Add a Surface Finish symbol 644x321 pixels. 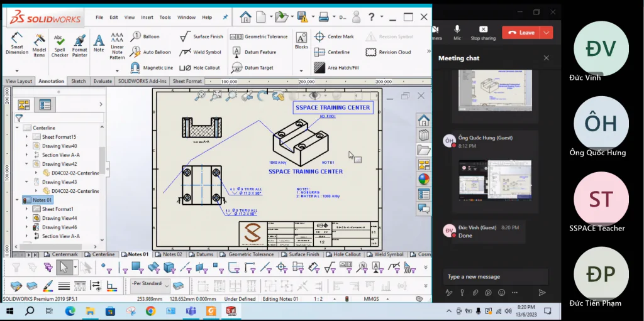[x=201, y=36]
